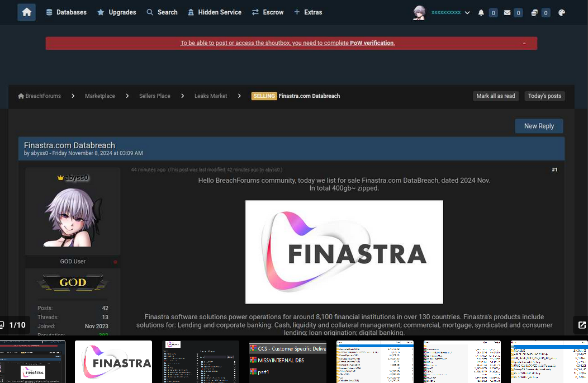Open the Extras menu
Viewport: 588px width, 383px height.
pyautogui.click(x=308, y=12)
